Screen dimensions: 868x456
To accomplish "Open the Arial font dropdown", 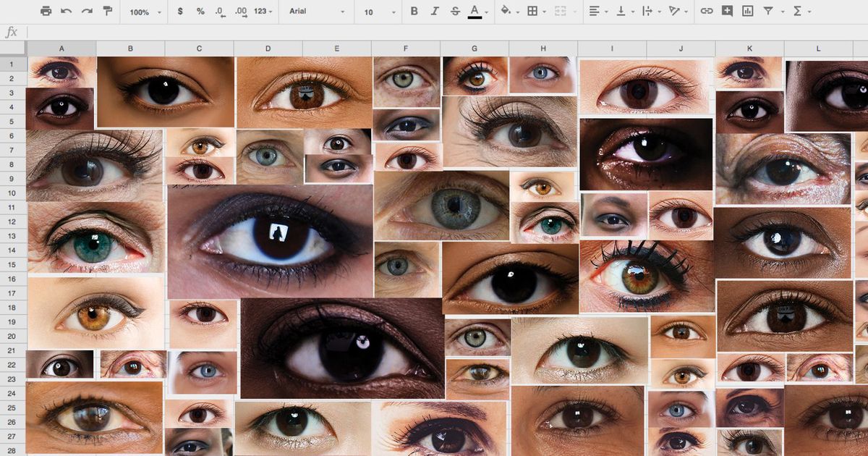I will click(x=317, y=12).
